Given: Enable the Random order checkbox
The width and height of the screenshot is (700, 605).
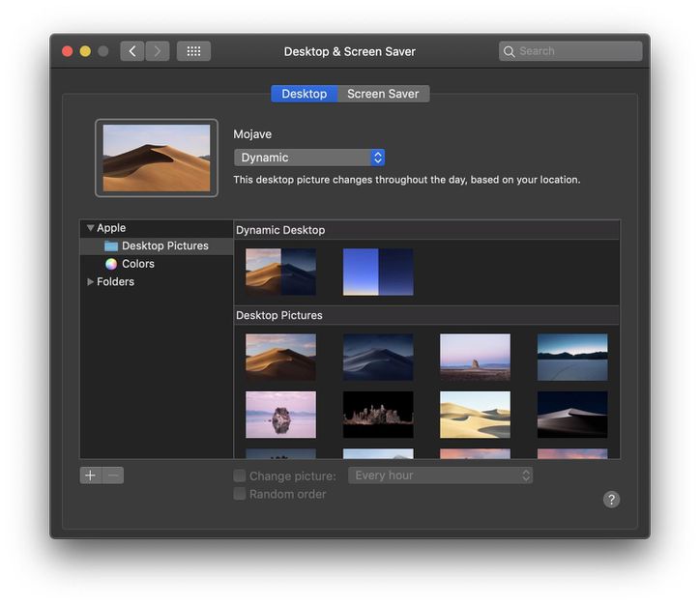Looking at the screenshot, I should (x=240, y=494).
